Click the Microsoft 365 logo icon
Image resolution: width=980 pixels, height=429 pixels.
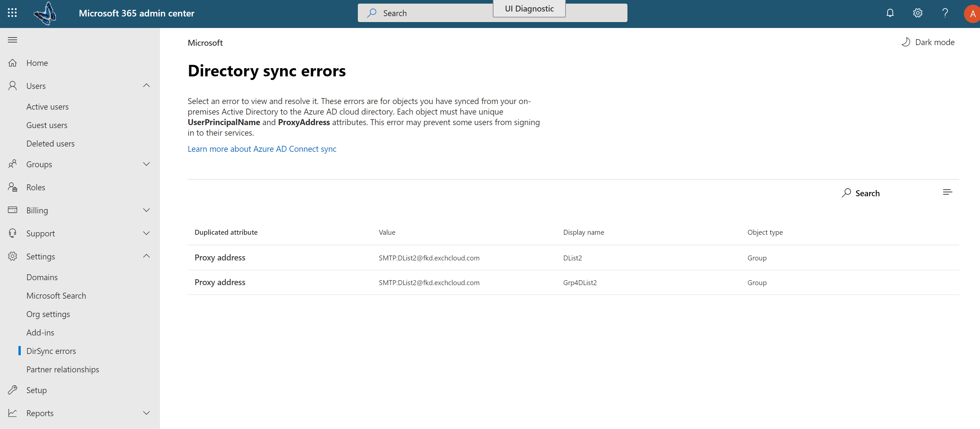(x=44, y=13)
